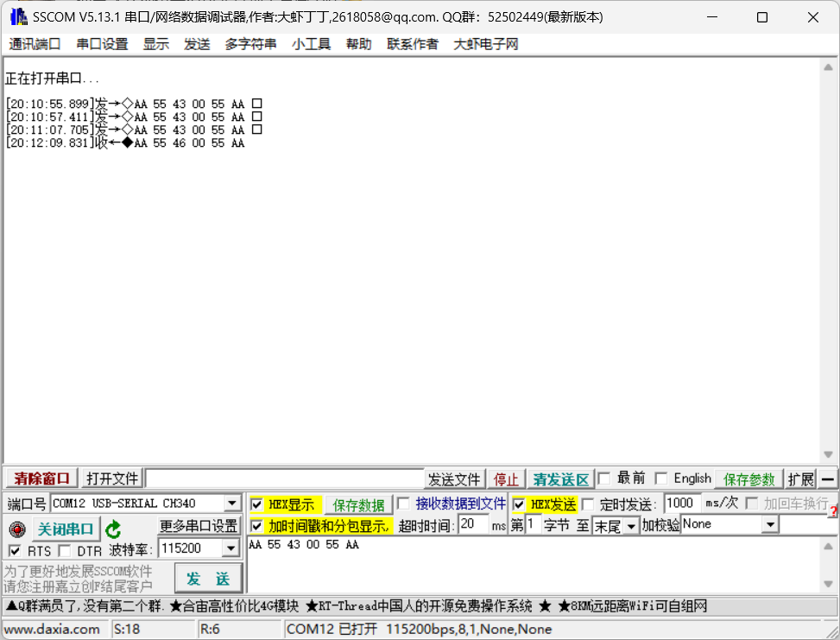840x640 pixels.
Task: Open the 显示 menu
Action: [155, 44]
